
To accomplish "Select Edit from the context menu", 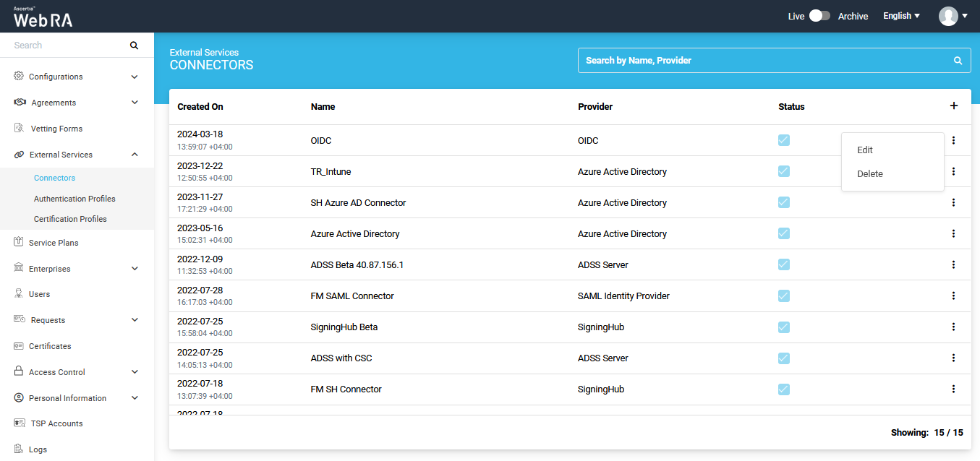I will tap(865, 150).
